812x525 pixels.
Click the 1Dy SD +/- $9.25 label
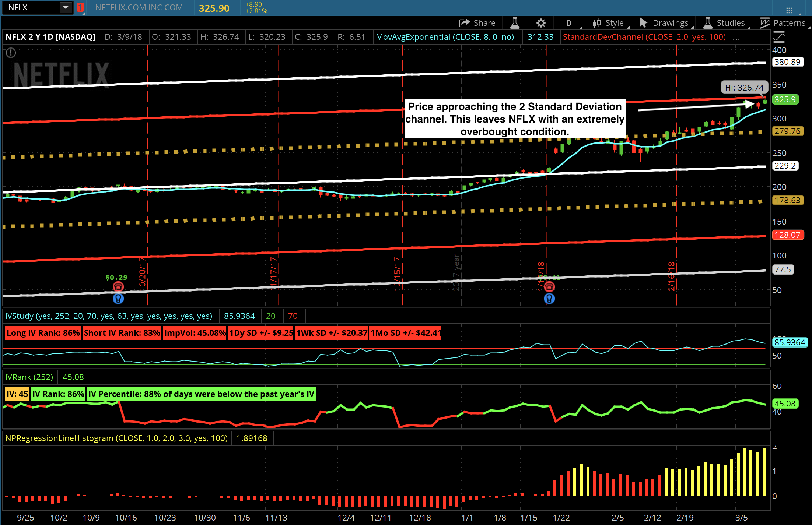(261, 333)
